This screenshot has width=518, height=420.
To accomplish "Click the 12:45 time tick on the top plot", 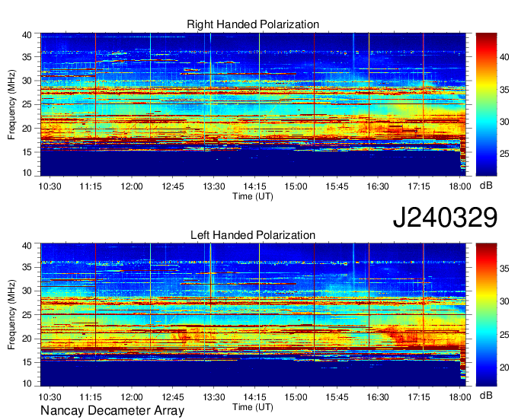I will click(173, 186).
